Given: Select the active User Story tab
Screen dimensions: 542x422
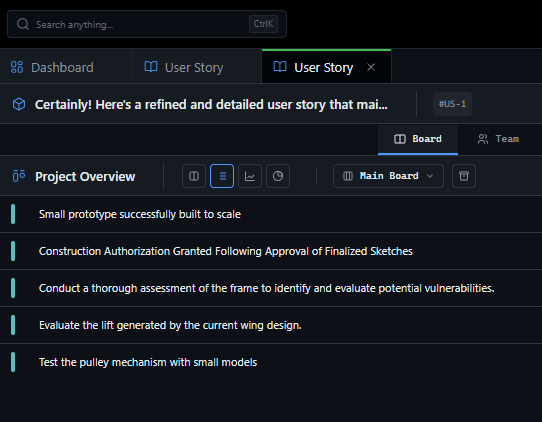Looking at the screenshot, I should point(326,67).
